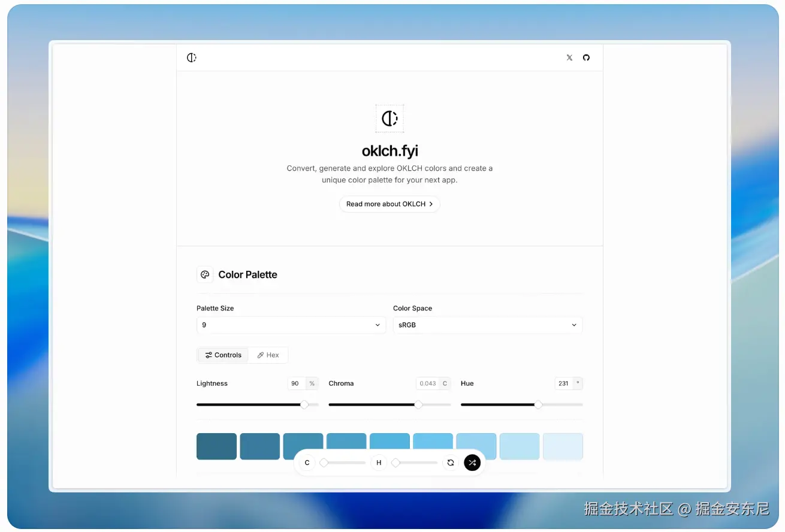This screenshot has height=532, width=785.
Task: Select the second-lightest blue palette swatch
Action: click(520, 446)
